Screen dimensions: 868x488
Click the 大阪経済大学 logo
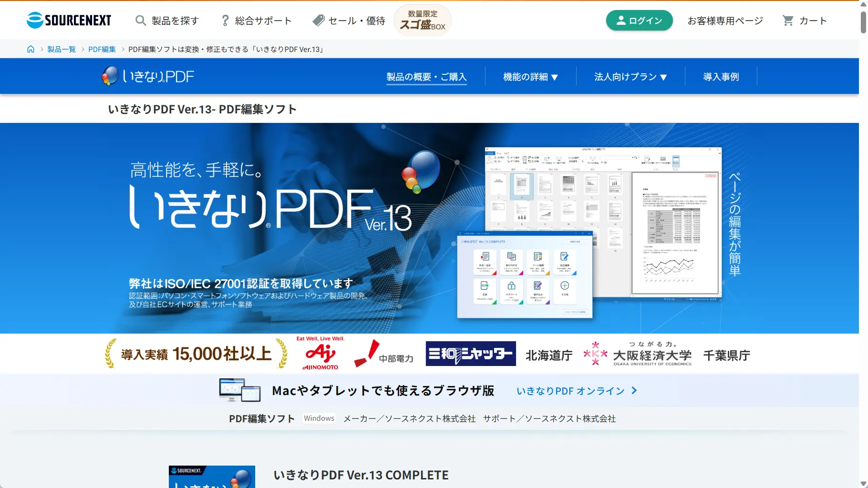click(638, 354)
